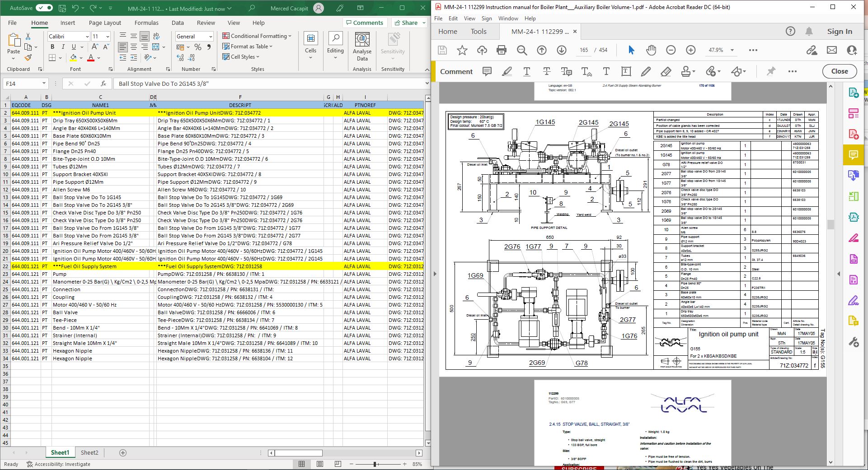Open the Analyse Data tool
Screen dimensions: 868x470
tap(362, 47)
